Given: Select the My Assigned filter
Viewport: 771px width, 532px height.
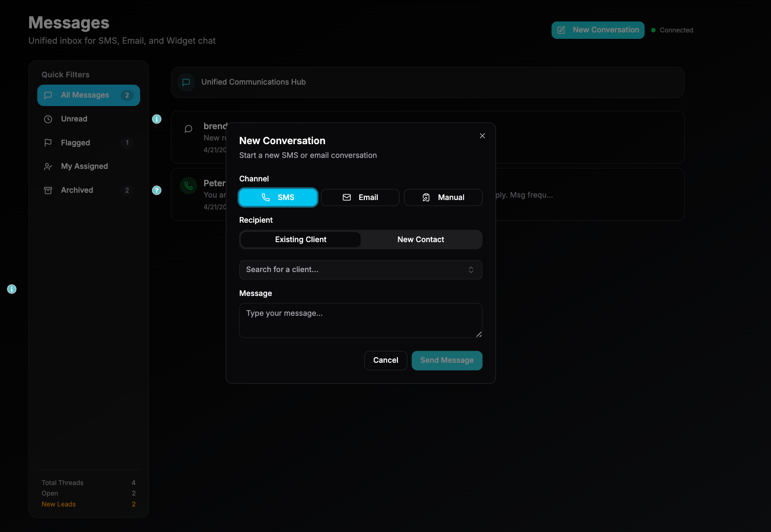Looking at the screenshot, I should [89, 166].
